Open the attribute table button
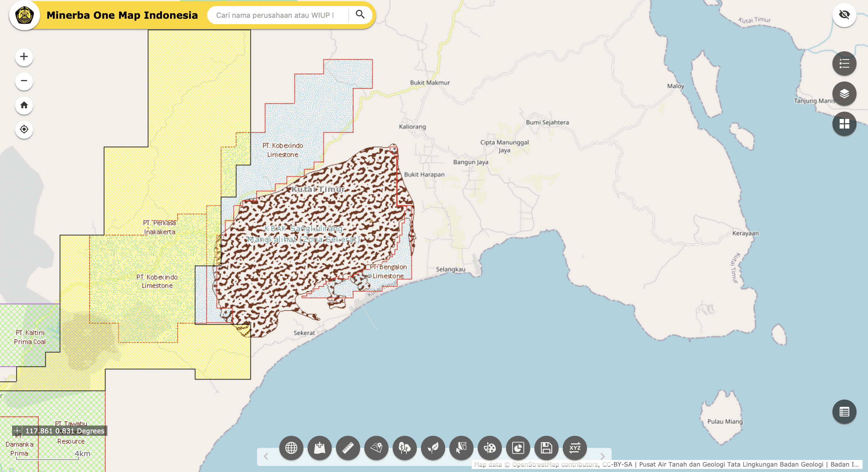This screenshot has height=472, width=868. tap(844, 412)
